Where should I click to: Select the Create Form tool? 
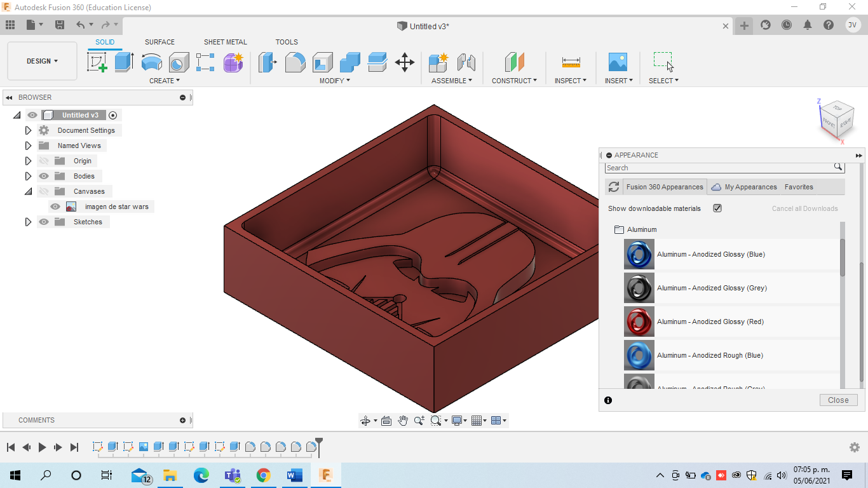(233, 62)
